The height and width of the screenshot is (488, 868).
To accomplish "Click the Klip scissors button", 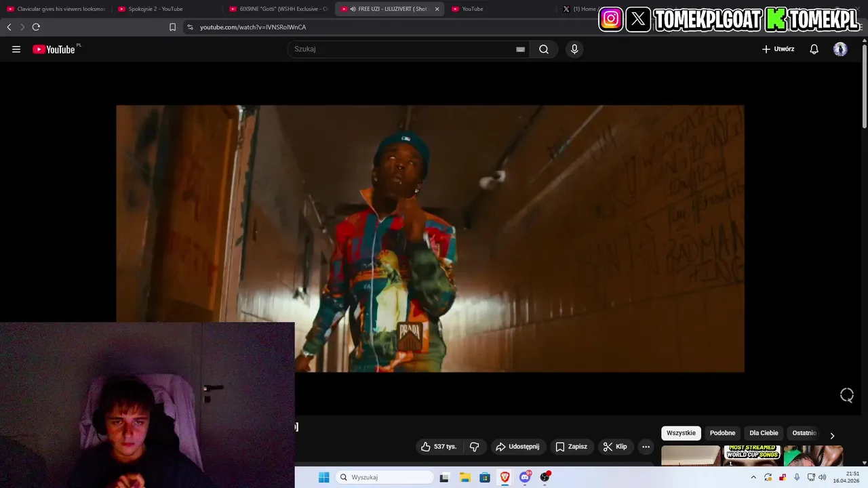I will (x=616, y=447).
